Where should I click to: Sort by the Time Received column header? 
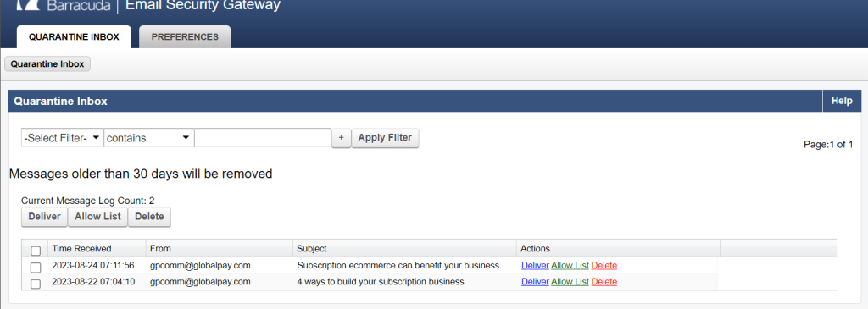pyautogui.click(x=81, y=249)
